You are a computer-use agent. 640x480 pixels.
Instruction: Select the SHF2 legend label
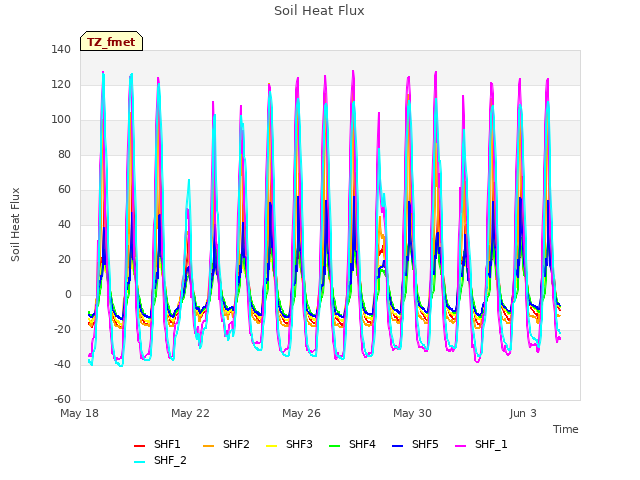click(x=236, y=444)
